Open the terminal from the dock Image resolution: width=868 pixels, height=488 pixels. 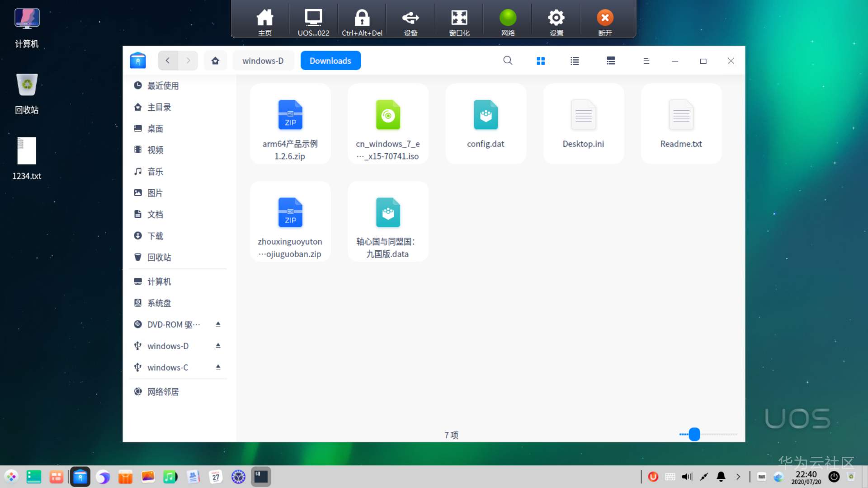[261, 477]
